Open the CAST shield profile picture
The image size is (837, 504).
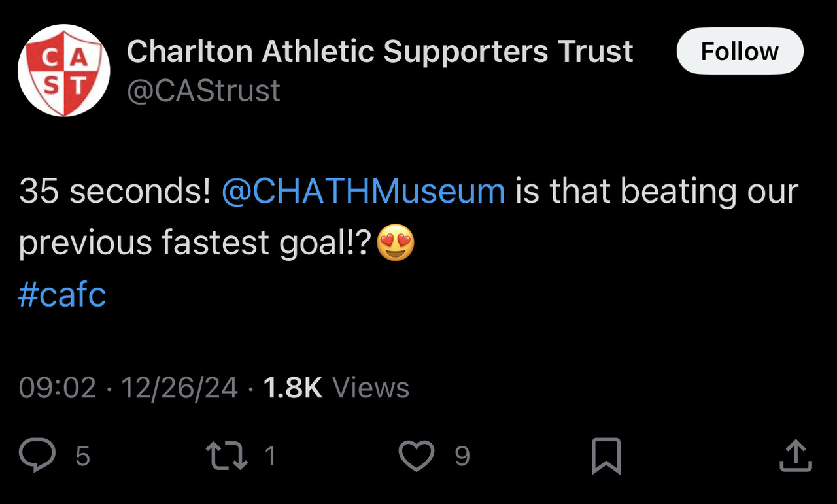[x=63, y=71]
